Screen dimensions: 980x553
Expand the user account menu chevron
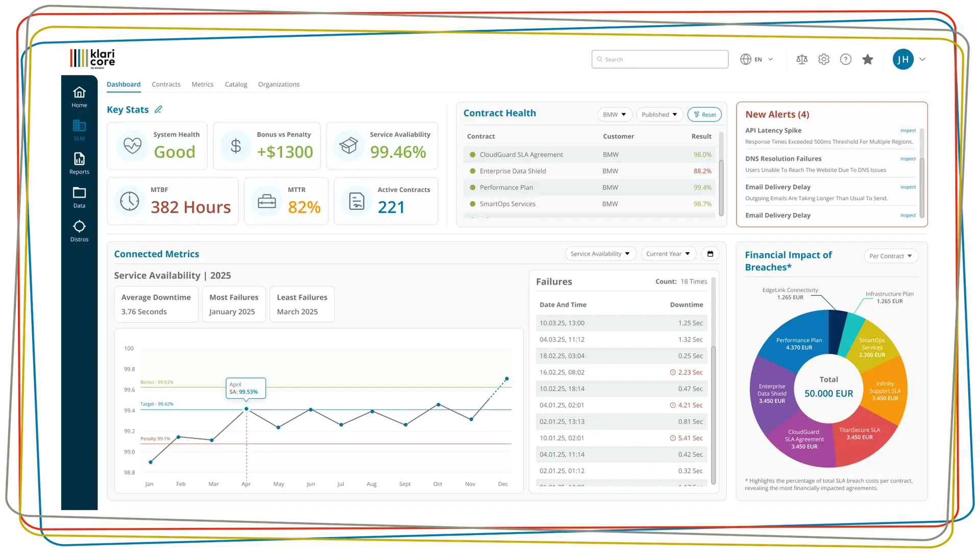922,59
